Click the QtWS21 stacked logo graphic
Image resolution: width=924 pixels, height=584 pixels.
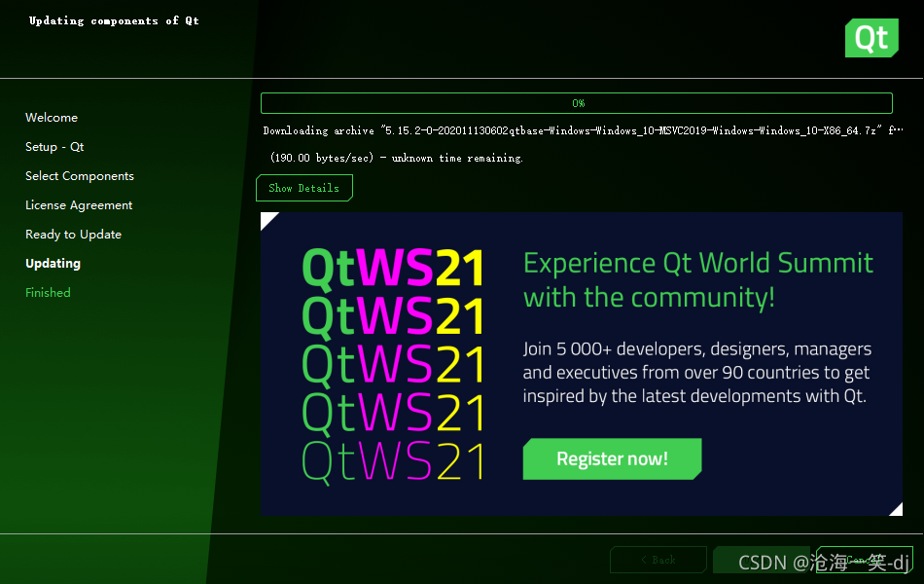click(x=393, y=365)
